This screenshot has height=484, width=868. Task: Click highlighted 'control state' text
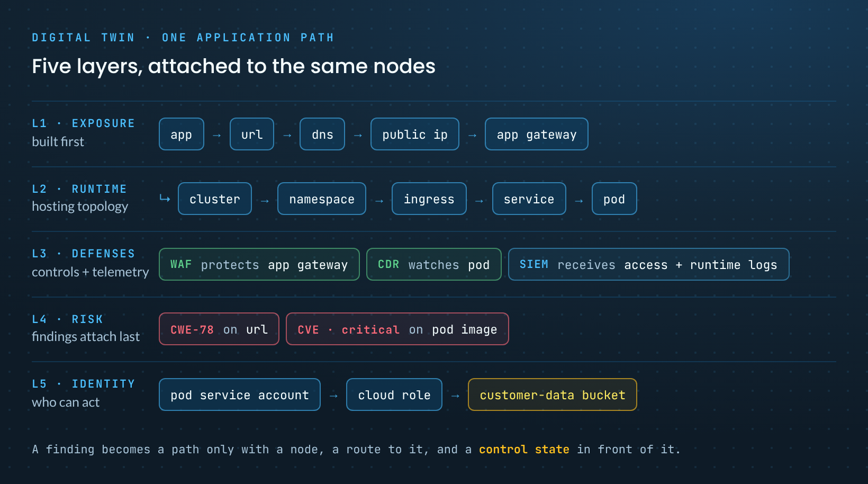pos(524,450)
